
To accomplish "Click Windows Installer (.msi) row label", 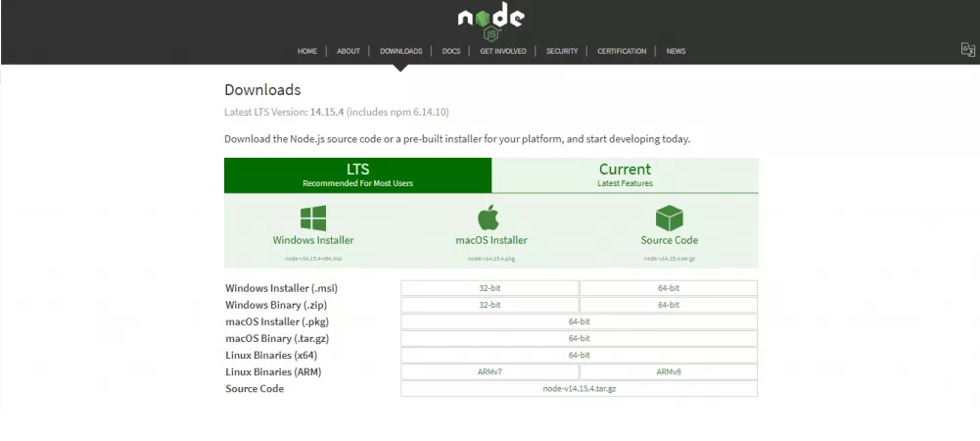I will (x=281, y=288).
